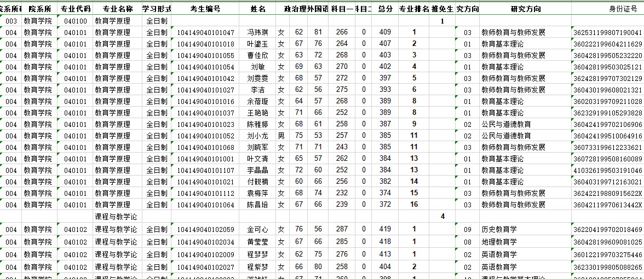This screenshot has height=279, width=644.
Task: Click the 003 department code cell
Action: click(x=11, y=21)
